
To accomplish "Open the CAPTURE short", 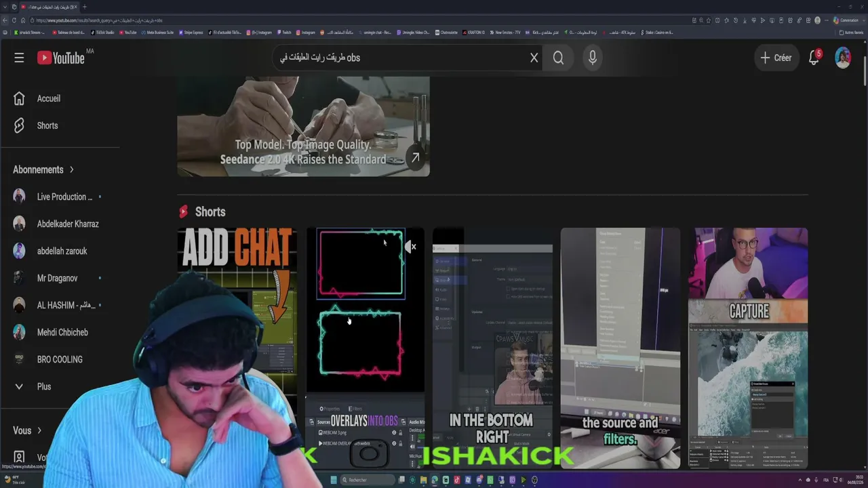I will pyautogui.click(x=749, y=348).
